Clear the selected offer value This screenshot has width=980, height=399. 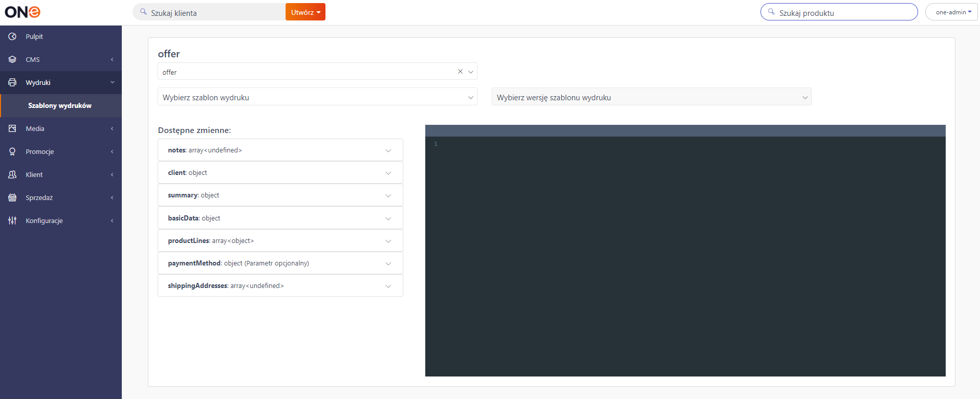[460, 72]
